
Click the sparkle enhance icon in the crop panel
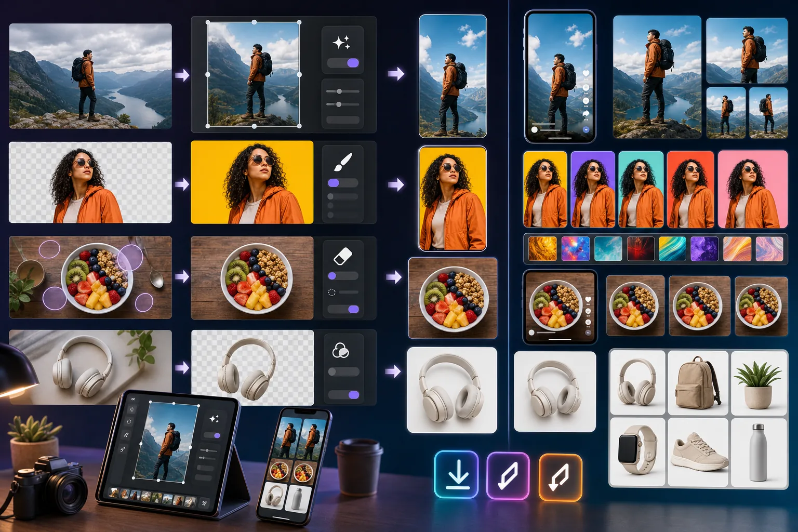coord(341,43)
